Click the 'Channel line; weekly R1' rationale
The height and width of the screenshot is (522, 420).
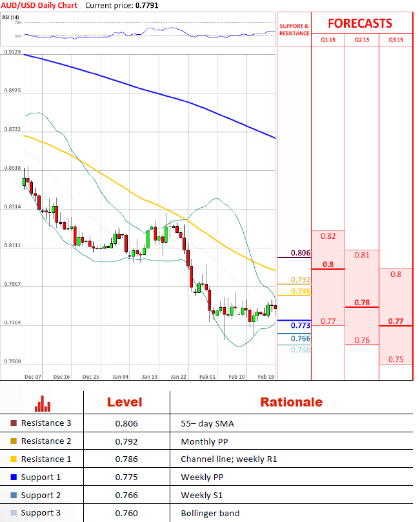(x=229, y=459)
